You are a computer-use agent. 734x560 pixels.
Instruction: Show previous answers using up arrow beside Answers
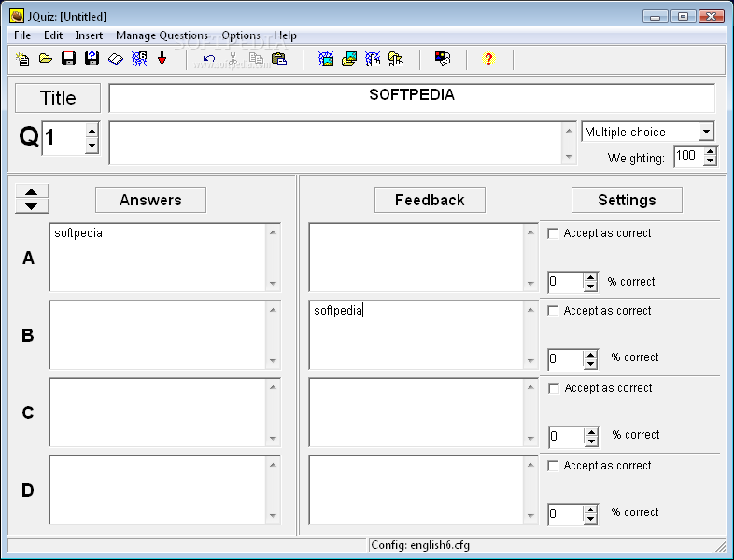[x=32, y=192]
